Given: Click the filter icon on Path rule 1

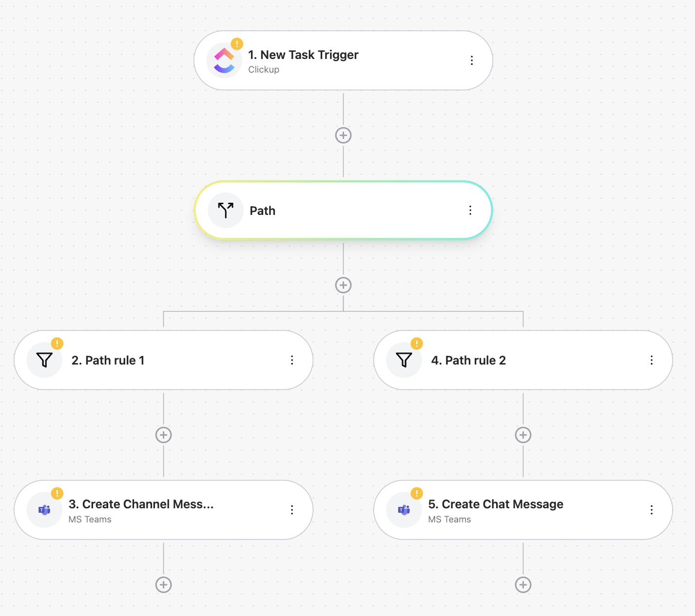Looking at the screenshot, I should click(44, 360).
